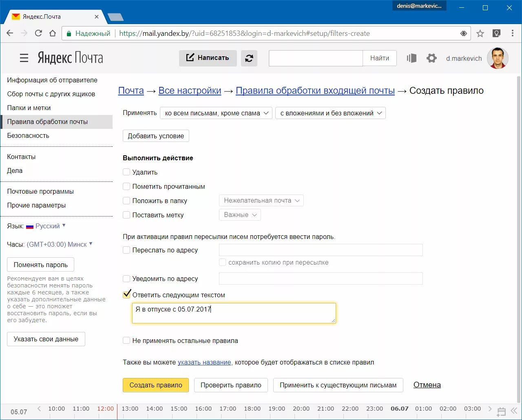Viewport: 522px width, 420px height.
Task: Open the hamburger menu next to Яндекс Почта
Action: coord(24,58)
